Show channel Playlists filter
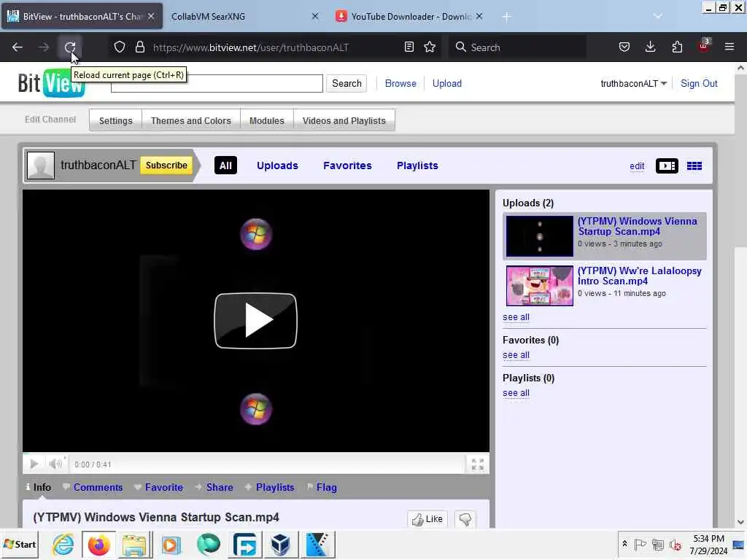Screen dimensions: 747x560 coord(417,166)
